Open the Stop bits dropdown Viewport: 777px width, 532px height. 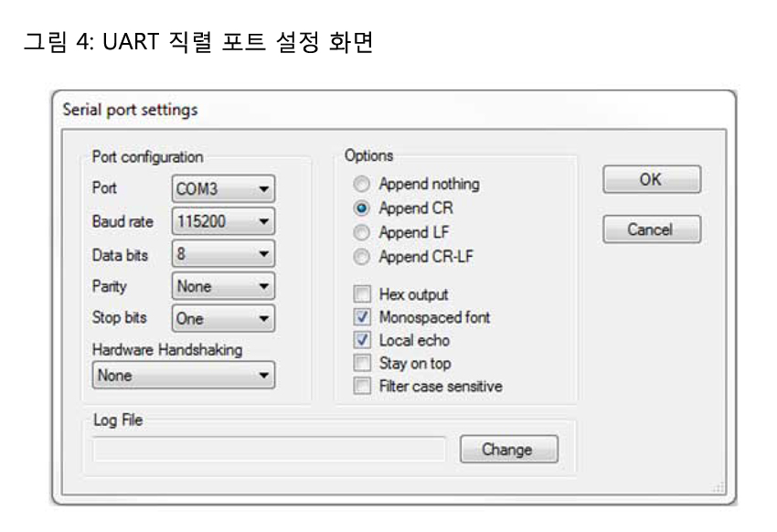tap(223, 319)
